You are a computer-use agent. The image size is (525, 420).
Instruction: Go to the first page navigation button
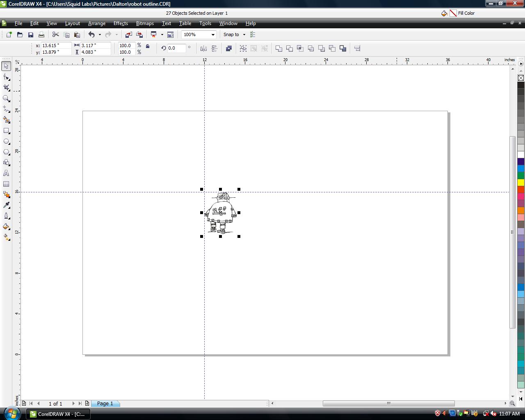point(31,404)
